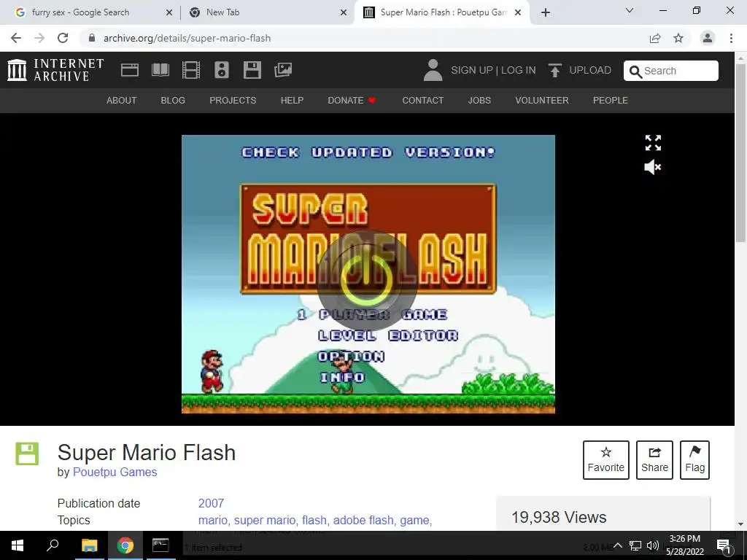Open the Audio speaker icon
This screenshot has width=747, height=560.
click(x=222, y=70)
